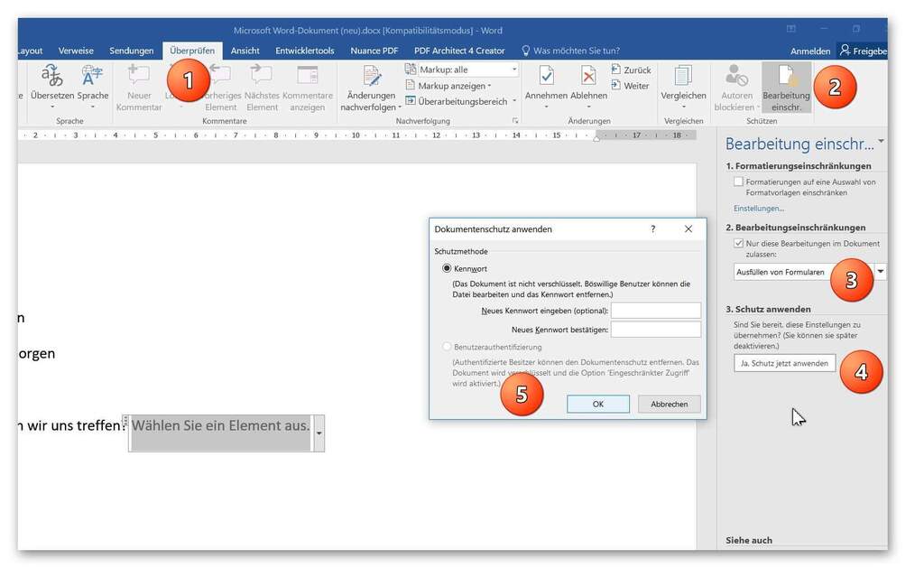Viewport: 924px width, 568px height.
Task: Switch to the Sendungen tab
Action: pos(132,51)
